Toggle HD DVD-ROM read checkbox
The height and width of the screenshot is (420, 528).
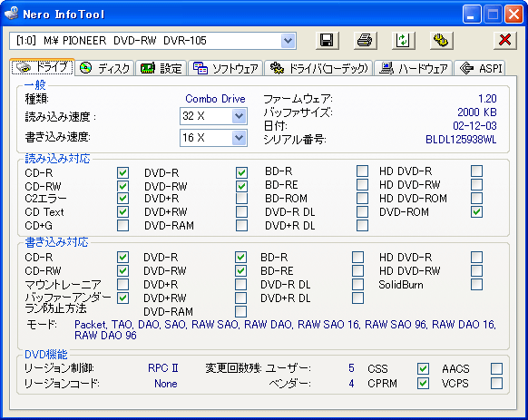477,198
